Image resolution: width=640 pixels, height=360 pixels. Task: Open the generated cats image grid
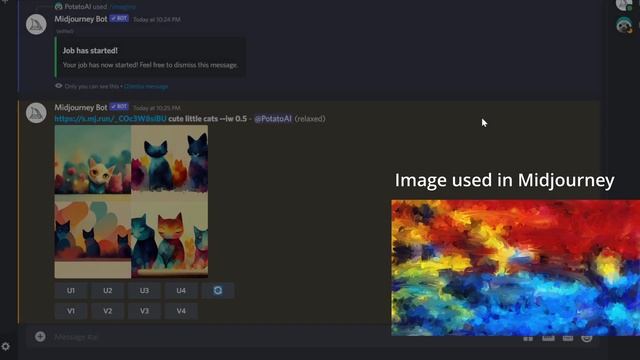tap(131, 201)
